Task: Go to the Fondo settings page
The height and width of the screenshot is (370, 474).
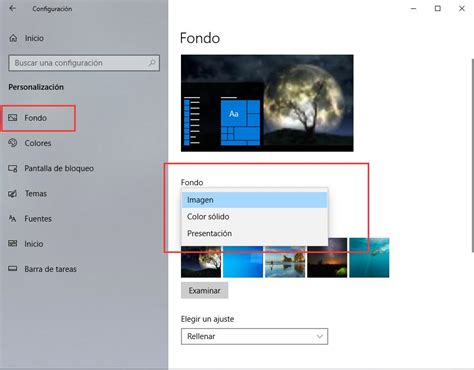Action: pos(35,118)
